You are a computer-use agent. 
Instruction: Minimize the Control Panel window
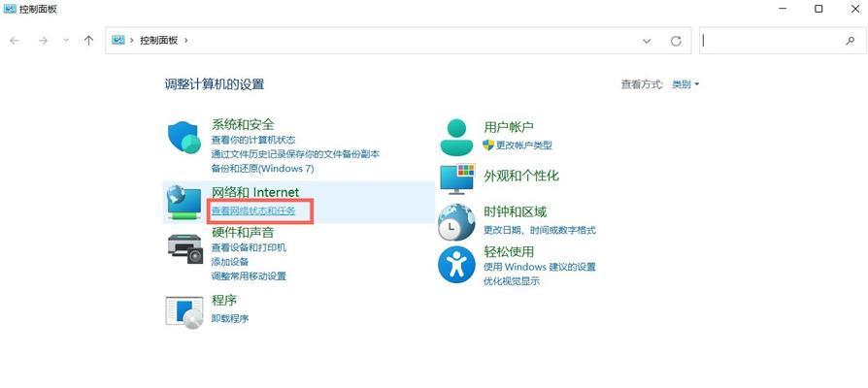point(783,9)
